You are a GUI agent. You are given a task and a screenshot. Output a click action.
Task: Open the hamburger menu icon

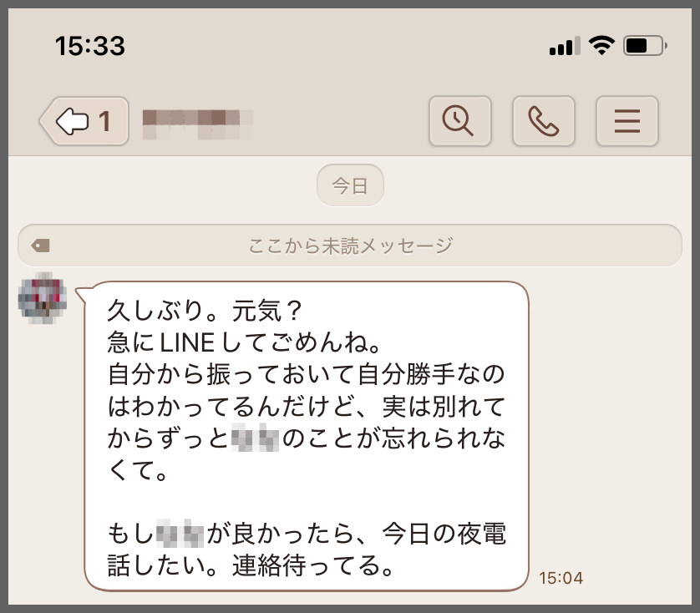click(x=627, y=121)
